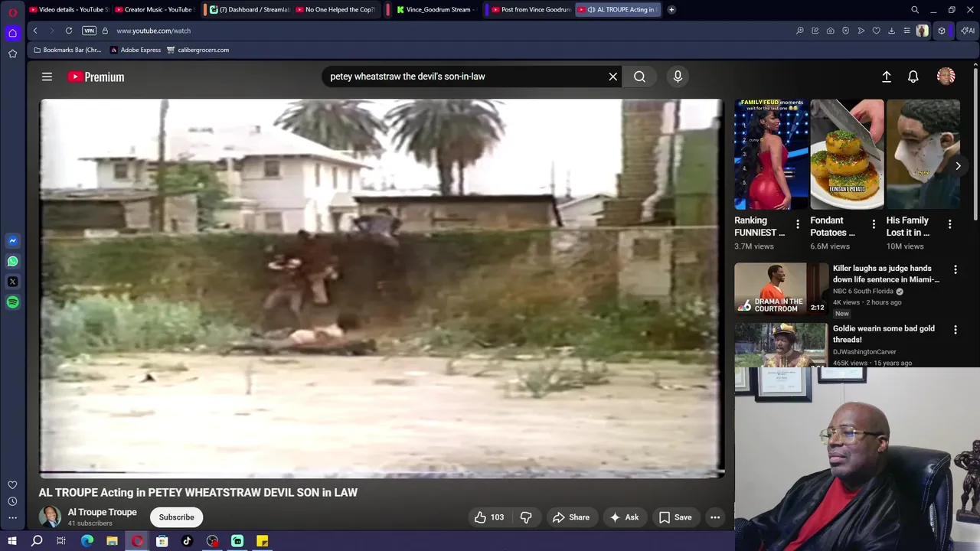This screenshot has height=551, width=980.
Task: Open the Ask AI button
Action: click(x=624, y=517)
